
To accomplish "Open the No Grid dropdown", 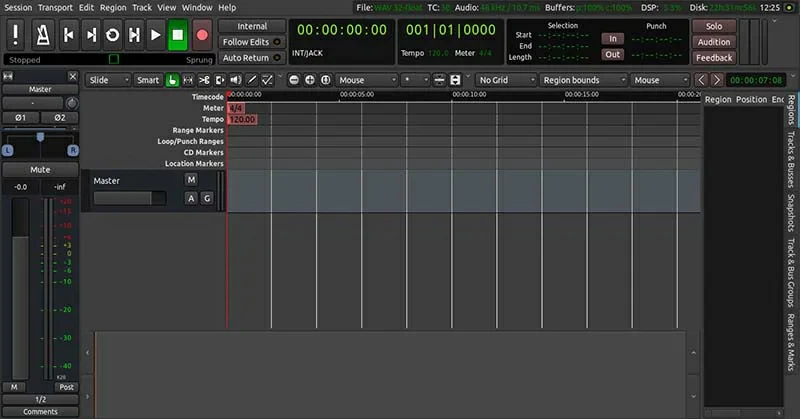I will (x=506, y=80).
